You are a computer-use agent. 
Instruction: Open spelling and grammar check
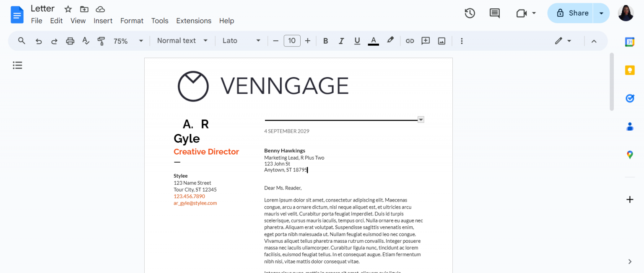tap(86, 40)
